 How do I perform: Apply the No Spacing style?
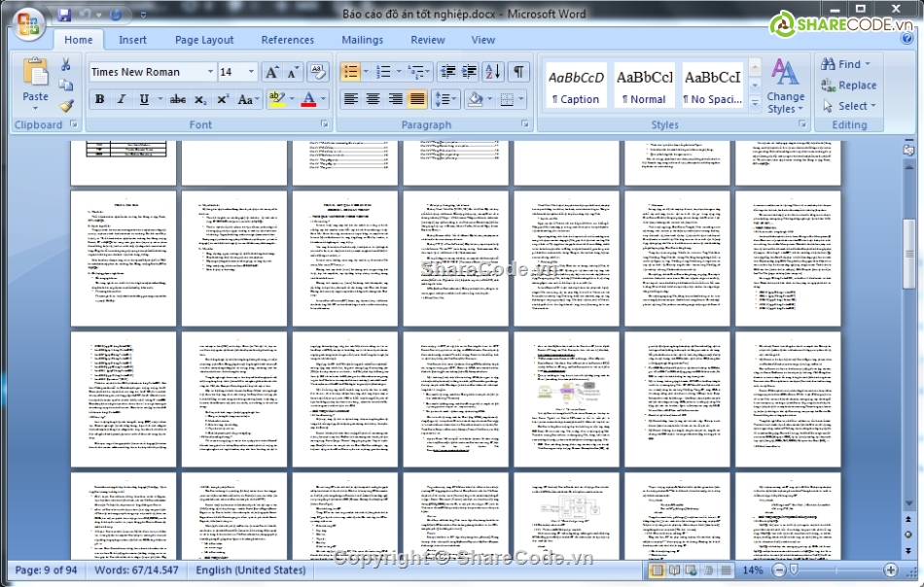coord(712,86)
